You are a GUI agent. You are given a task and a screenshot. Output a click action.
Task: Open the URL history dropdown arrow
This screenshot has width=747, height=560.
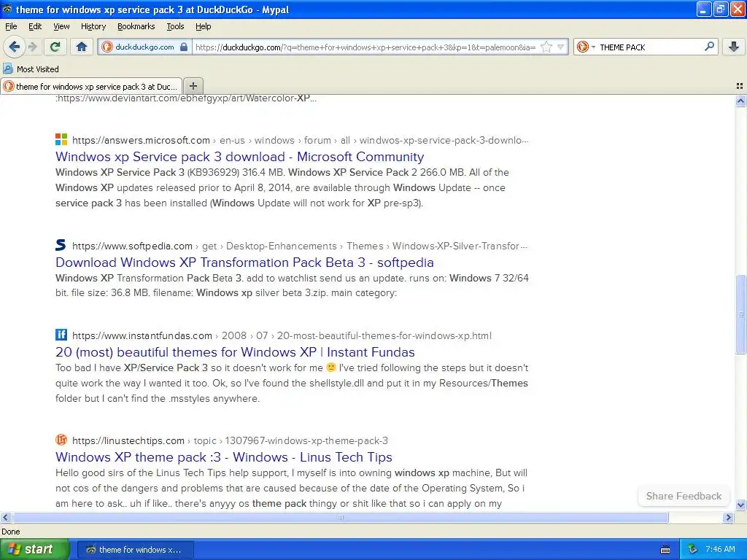561,47
